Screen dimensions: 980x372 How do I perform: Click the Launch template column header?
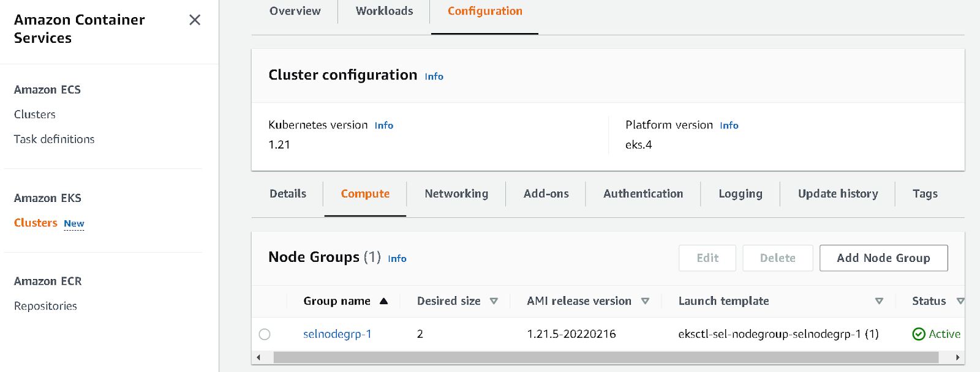pyautogui.click(x=723, y=301)
